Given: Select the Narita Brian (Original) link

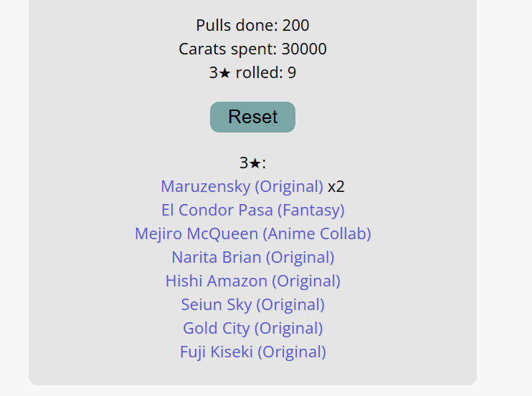Looking at the screenshot, I should pos(252,258).
